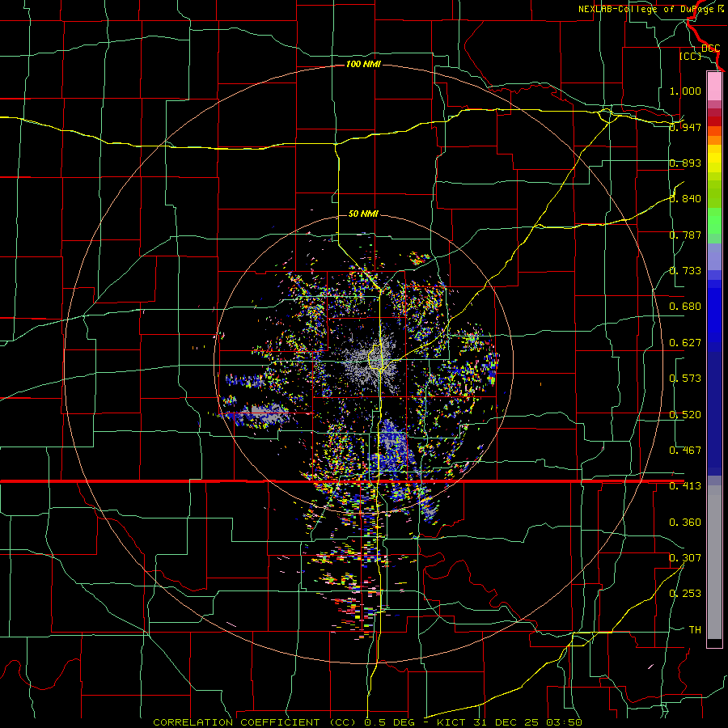The height and width of the screenshot is (728, 728).
Task: Click the "03:50" time in the caption
Action: (x=563, y=722)
